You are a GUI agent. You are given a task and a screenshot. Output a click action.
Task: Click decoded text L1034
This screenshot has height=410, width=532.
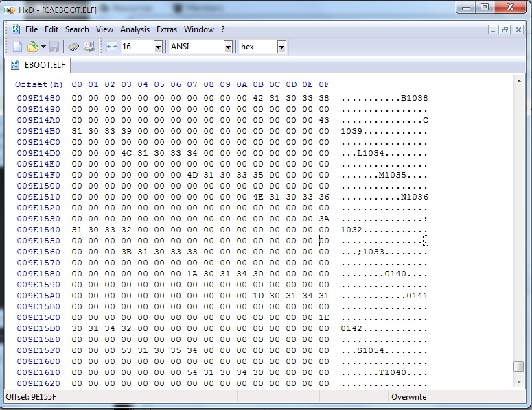coord(371,153)
